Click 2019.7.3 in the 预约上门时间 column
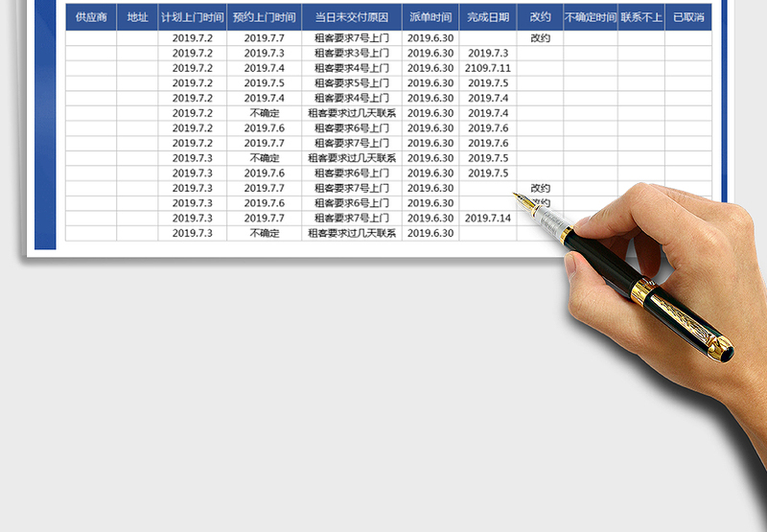767x532 pixels. pyautogui.click(x=264, y=54)
